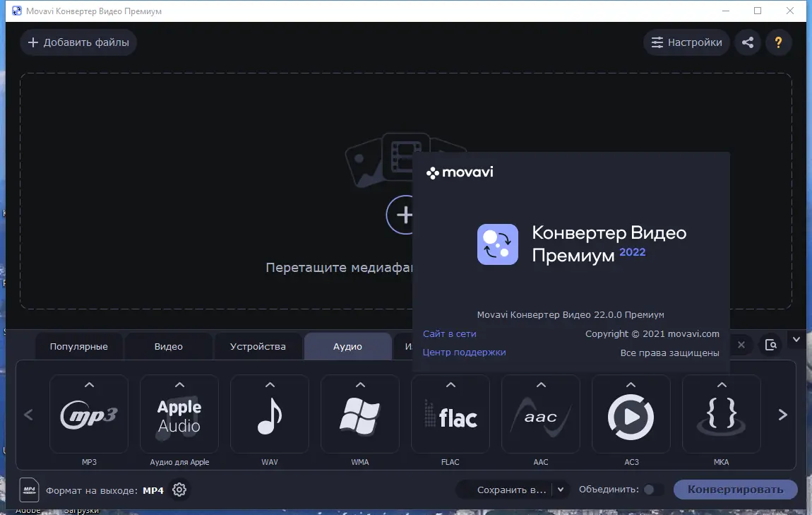
Task: Toggle the Объединить switch
Action: 653,489
